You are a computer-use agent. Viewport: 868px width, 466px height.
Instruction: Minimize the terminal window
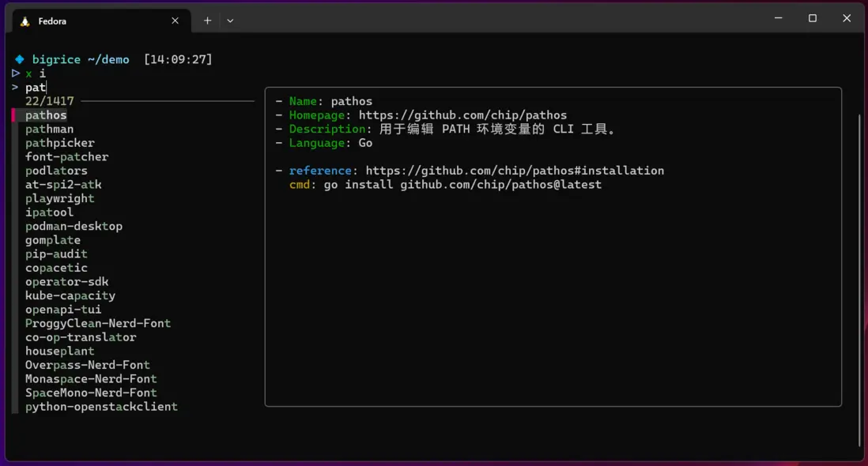point(778,18)
